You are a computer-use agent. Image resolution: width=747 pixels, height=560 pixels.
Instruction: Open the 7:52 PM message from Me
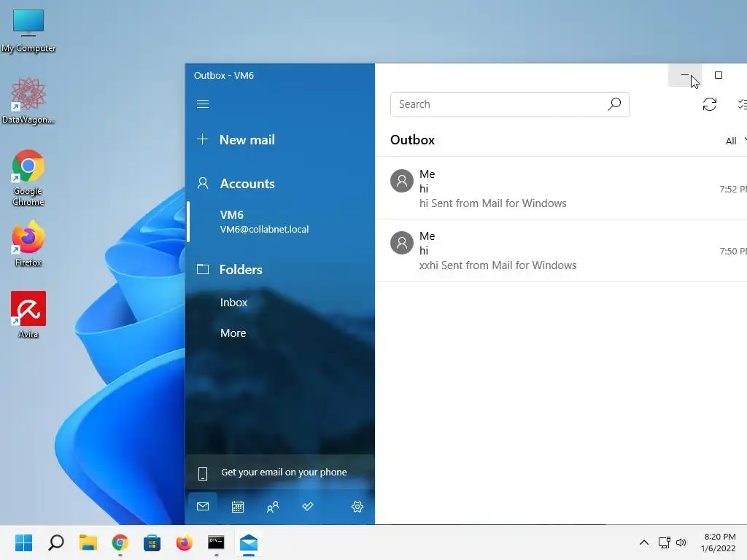561,188
